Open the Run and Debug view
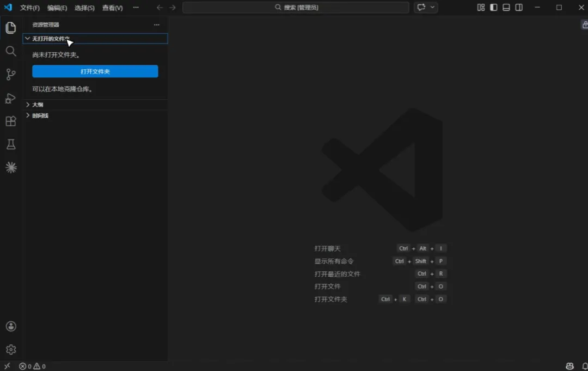The height and width of the screenshot is (371, 588). coord(11,98)
